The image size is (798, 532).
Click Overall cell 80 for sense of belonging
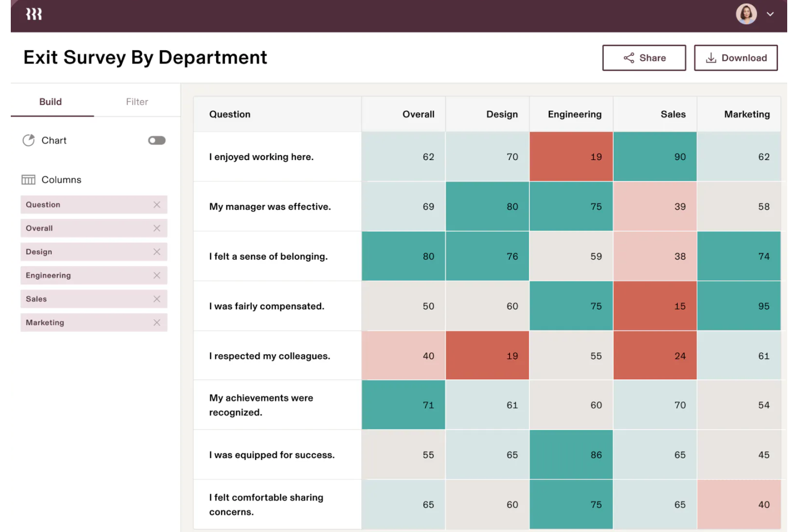click(404, 257)
